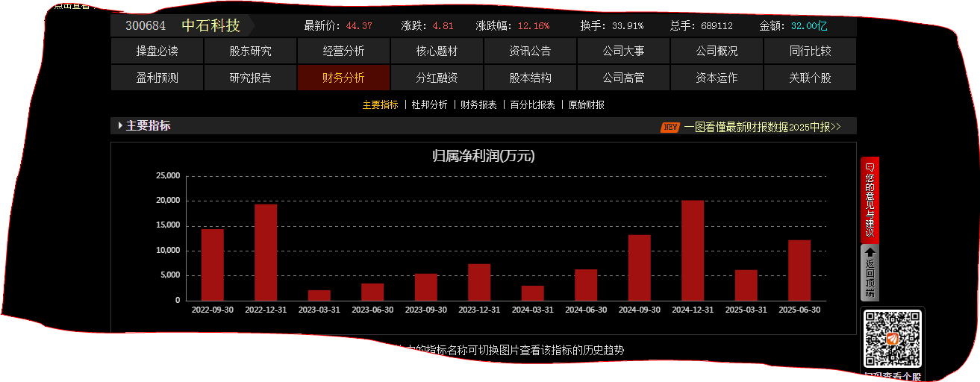
Task: Open 您的意见与建议 feedback button
Action: (870, 199)
